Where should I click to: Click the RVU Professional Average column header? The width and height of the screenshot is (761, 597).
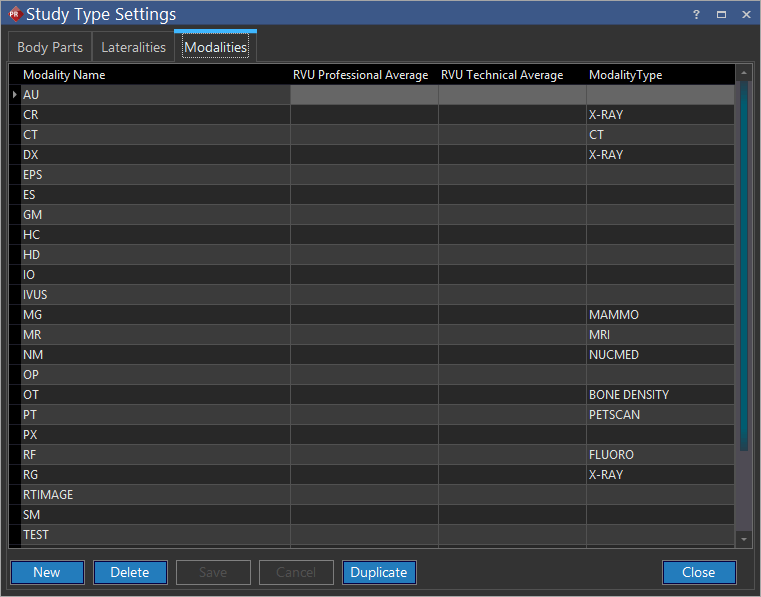[x=360, y=75]
